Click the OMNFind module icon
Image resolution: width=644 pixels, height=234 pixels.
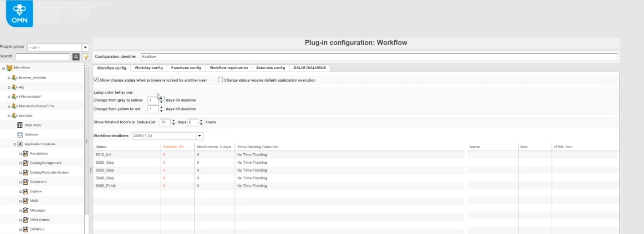26,229
